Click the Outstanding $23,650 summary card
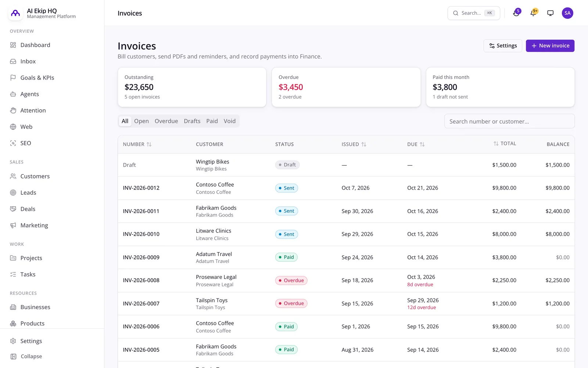The height and width of the screenshot is (368, 588). (x=192, y=87)
